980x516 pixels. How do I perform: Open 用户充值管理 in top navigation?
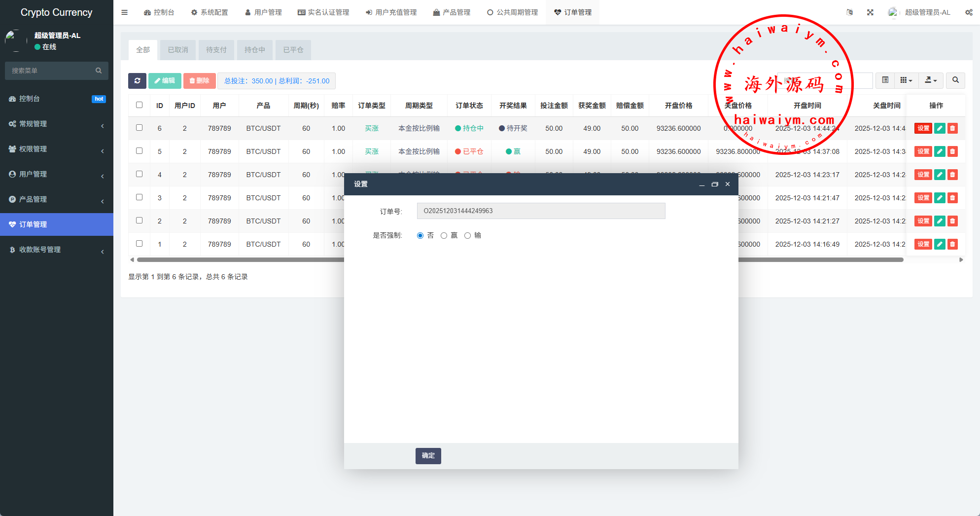pyautogui.click(x=391, y=12)
